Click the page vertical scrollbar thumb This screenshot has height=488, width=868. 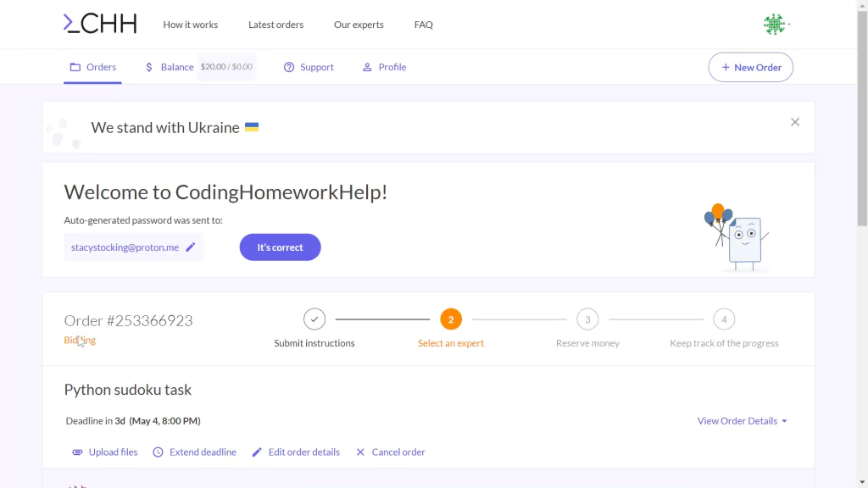[862, 117]
